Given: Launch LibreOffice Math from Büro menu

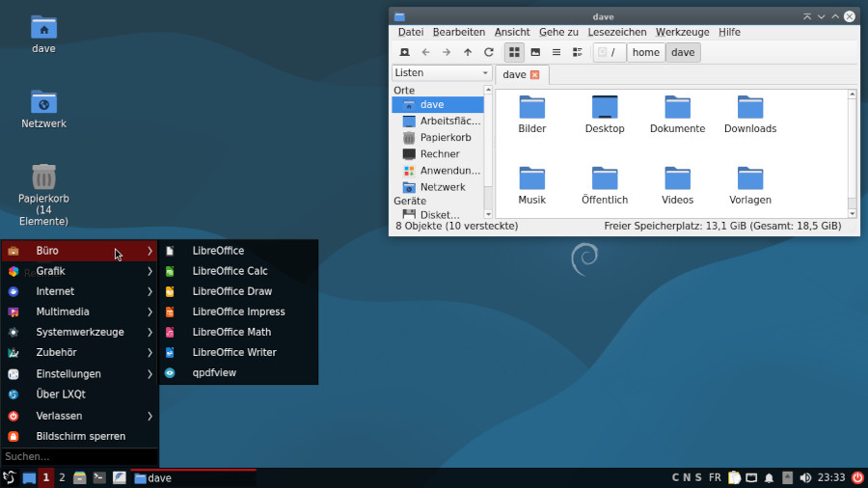Looking at the screenshot, I should pos(238,333).
